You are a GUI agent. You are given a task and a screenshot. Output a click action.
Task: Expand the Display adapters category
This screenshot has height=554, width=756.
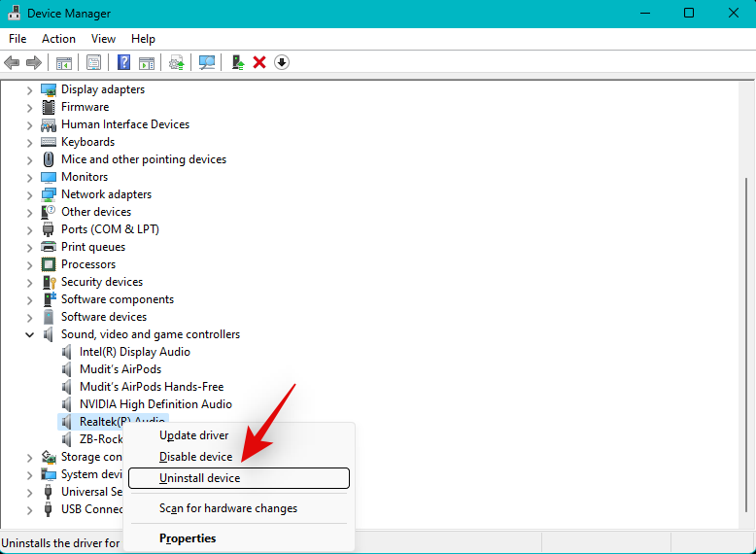[29, 89]
